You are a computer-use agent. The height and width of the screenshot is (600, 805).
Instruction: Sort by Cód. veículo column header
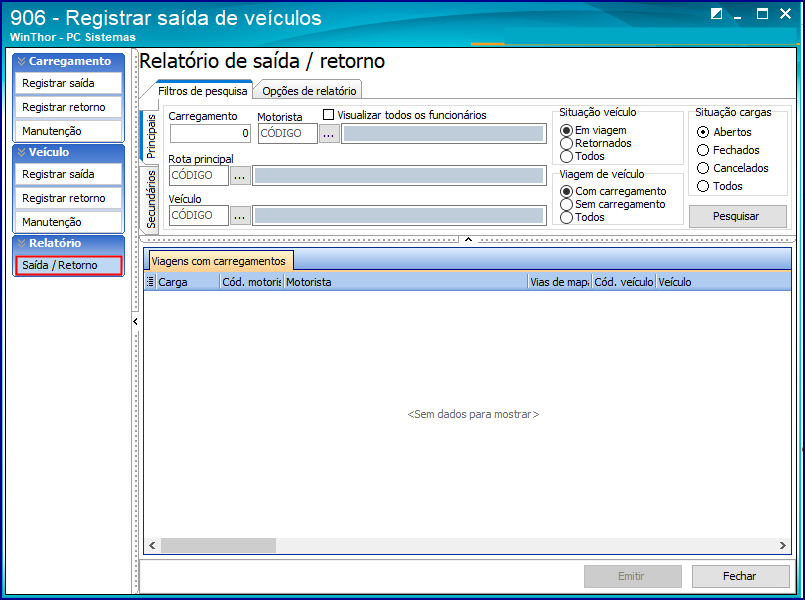click(x=623, y=282)
